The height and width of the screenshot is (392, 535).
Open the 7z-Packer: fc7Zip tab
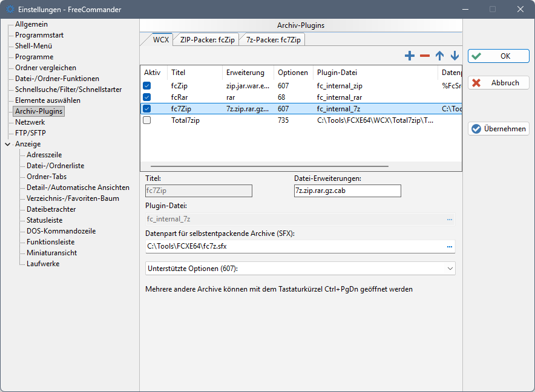pyautogui.click(x=274, y=40)
